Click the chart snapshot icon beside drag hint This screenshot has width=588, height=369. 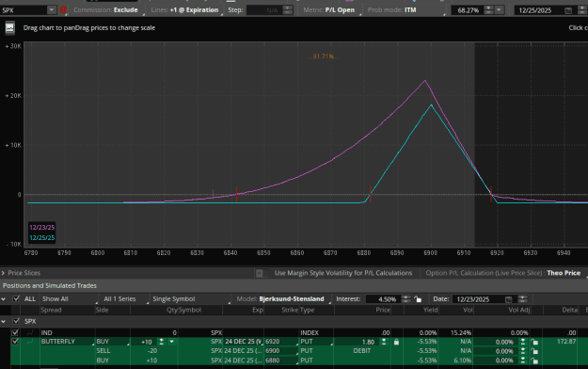click(x=10, y=28)
